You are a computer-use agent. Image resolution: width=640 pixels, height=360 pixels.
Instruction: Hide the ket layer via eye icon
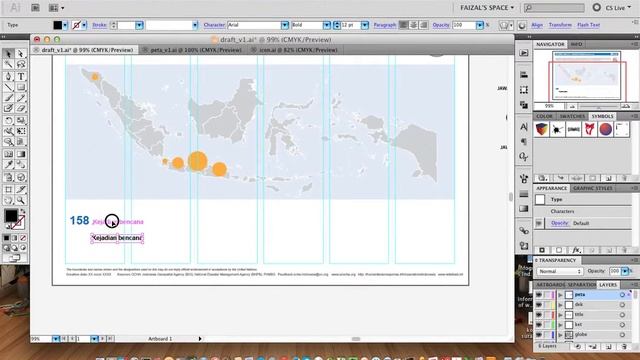pyautogui.click(x=539, y=325)
